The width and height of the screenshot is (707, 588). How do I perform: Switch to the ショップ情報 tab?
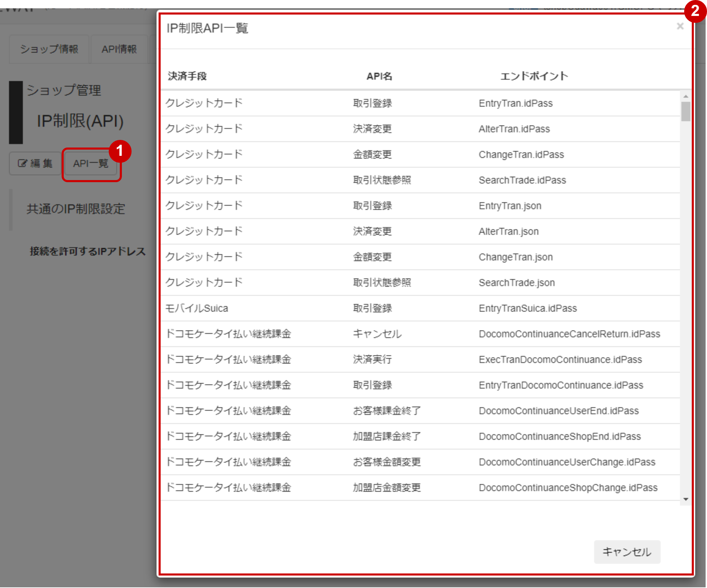click(x=49, y=49)
